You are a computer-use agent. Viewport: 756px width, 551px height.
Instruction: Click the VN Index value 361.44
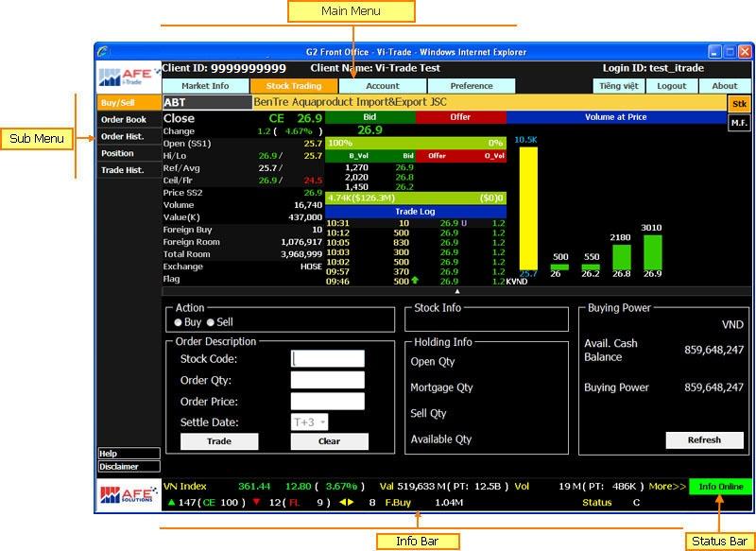click(254, 487)
